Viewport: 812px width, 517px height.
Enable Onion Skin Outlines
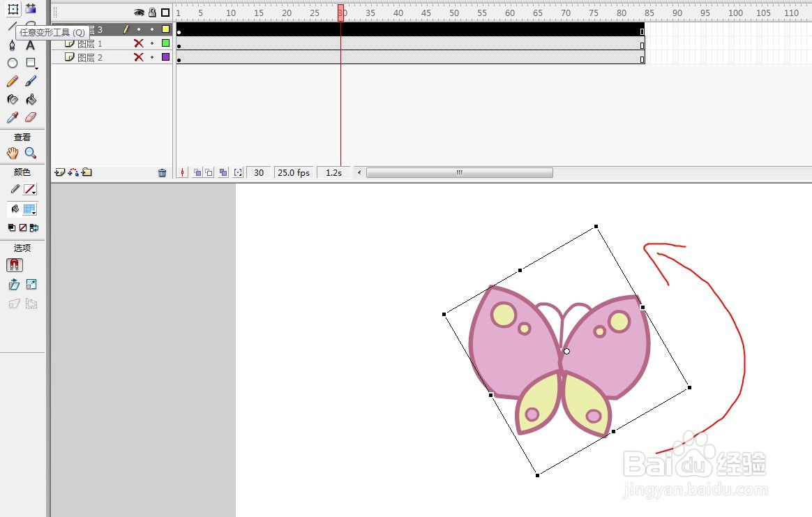209,172
